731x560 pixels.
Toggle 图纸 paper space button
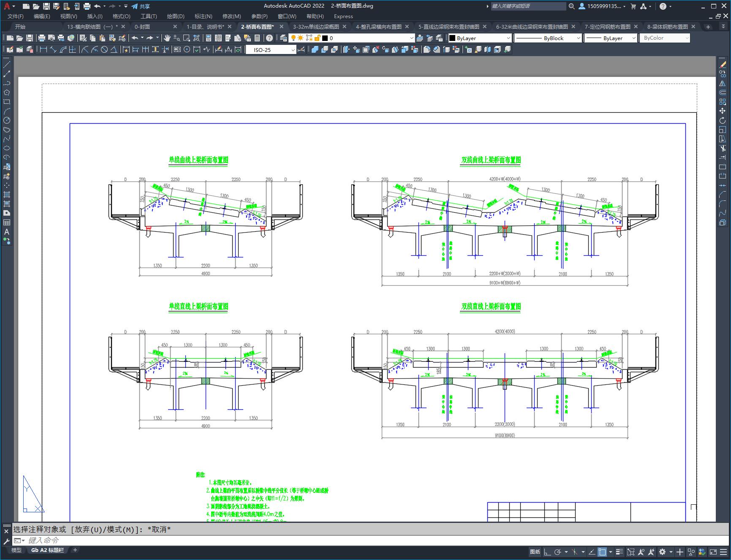pyautogui.click(x=535, y=552)
